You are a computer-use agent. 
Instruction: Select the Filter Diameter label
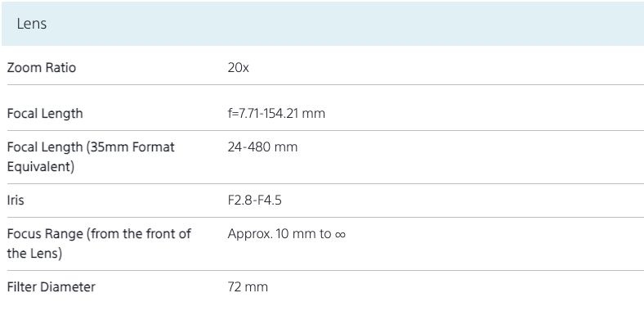click(x=51, y=287)
